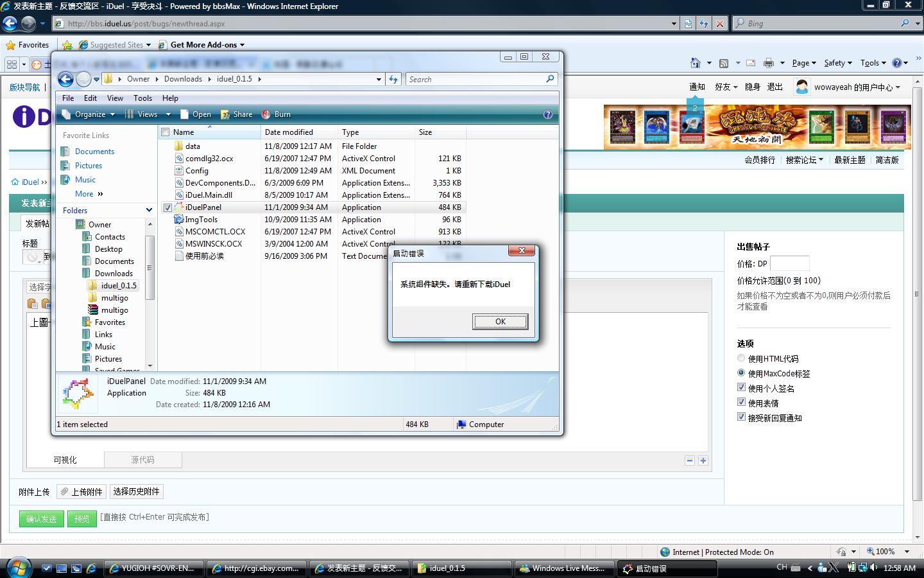Sort files by Date modified column
Screen dimensions: 924x578
(x=299, y=132)
